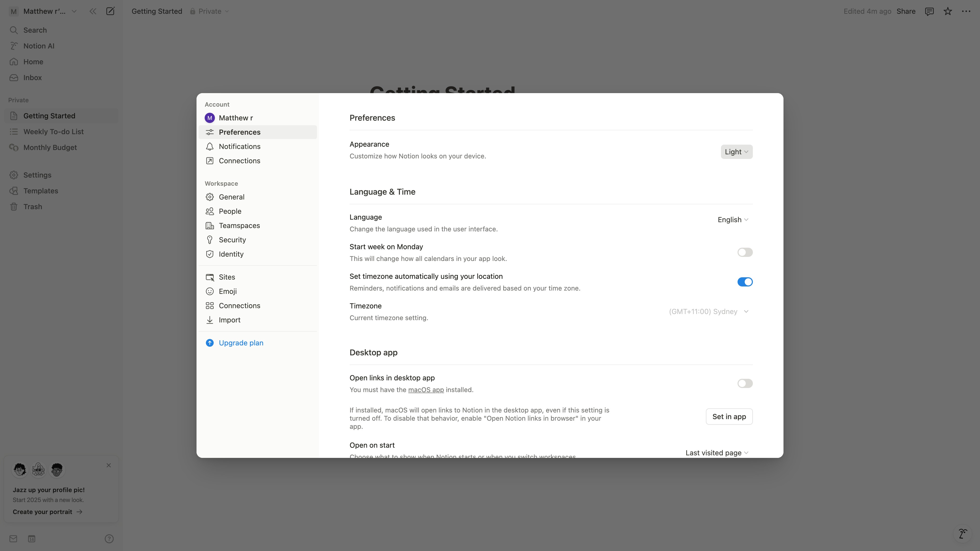The height and width of the screenshot is (551, 980).
Task: Expand the workspace switcher Matthew r's
Action: [x=43, y=11]
